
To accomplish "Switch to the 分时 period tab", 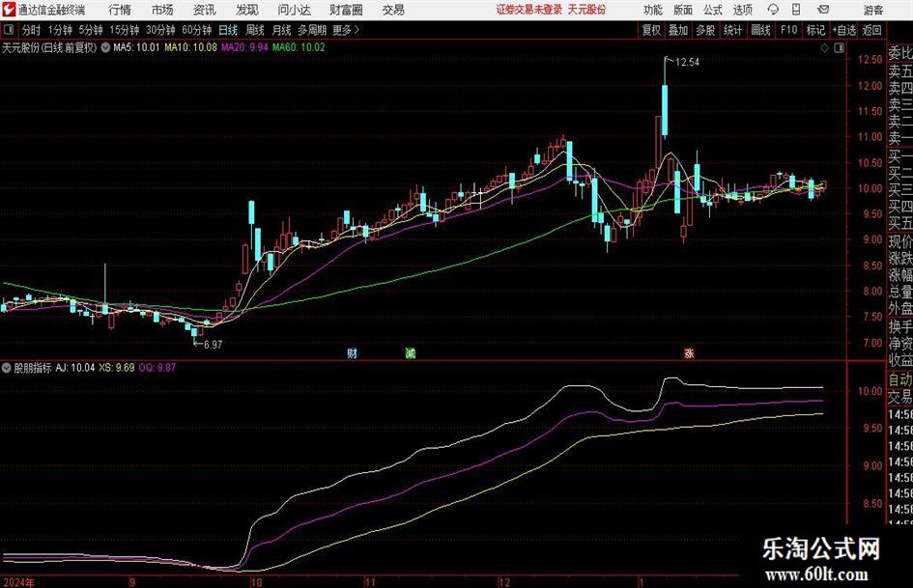I will pos(32,30).
